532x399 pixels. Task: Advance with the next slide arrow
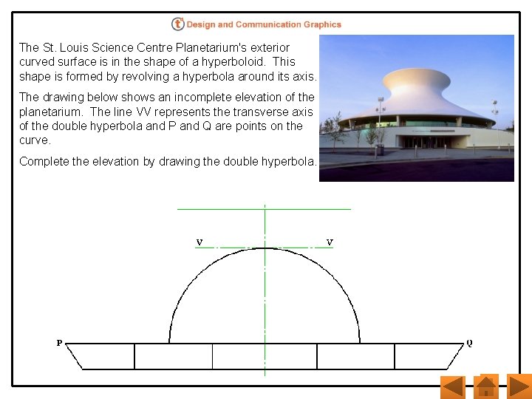519,386
